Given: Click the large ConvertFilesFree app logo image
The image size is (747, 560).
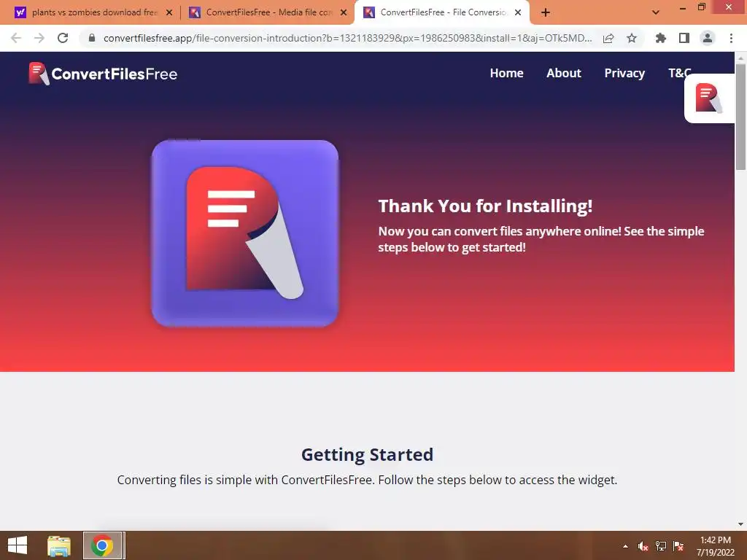Looking at the screenshot, I should point(245,233).
